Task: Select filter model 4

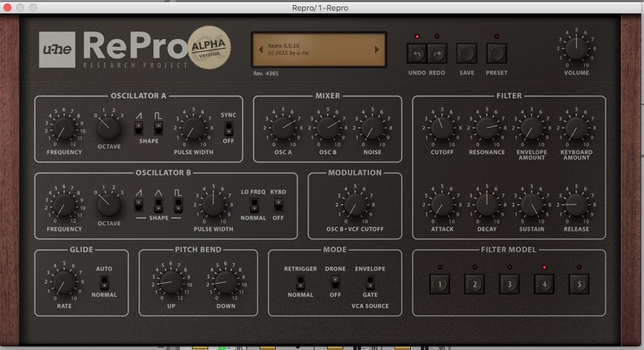Action: (544, 285)
